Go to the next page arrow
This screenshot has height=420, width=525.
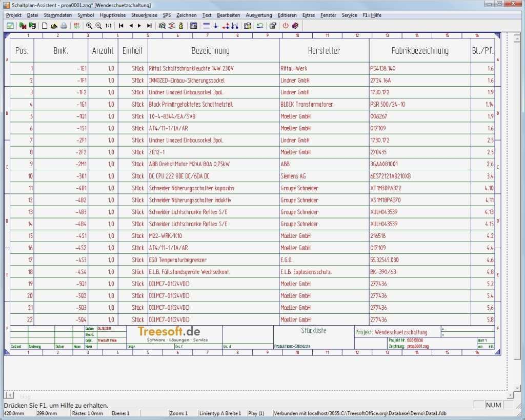(140, 25)
